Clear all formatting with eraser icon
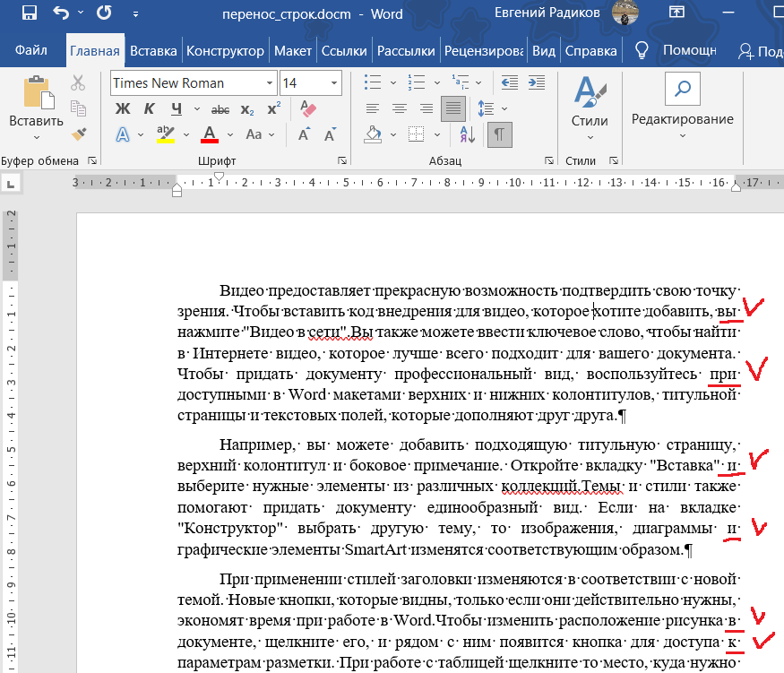This screenshot has height=673, width=784. click(308, 108)
